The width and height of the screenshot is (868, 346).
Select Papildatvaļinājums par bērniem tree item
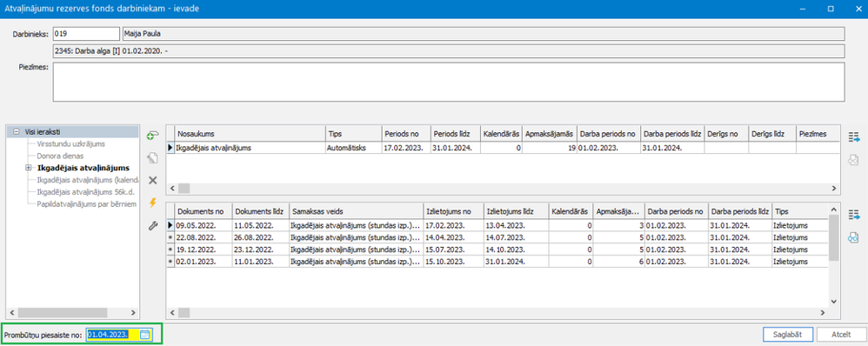(x=86, y=203)
